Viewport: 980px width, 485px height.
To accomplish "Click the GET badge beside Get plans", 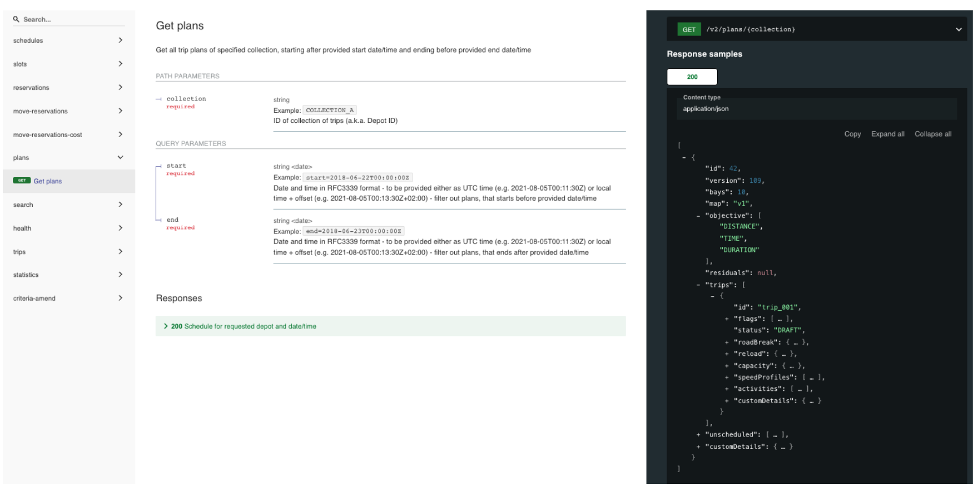I will [22, 180].
